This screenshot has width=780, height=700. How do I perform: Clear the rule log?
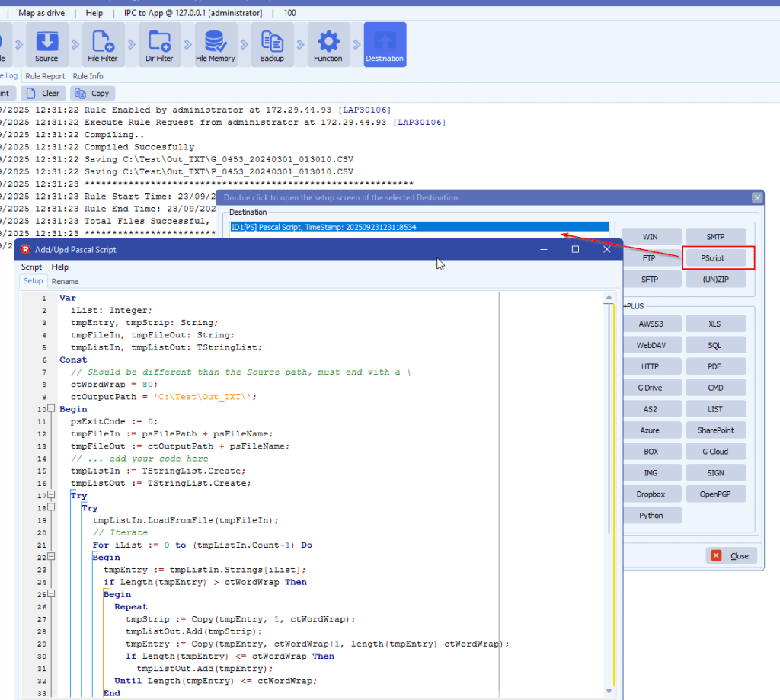[x=43, y=94]
